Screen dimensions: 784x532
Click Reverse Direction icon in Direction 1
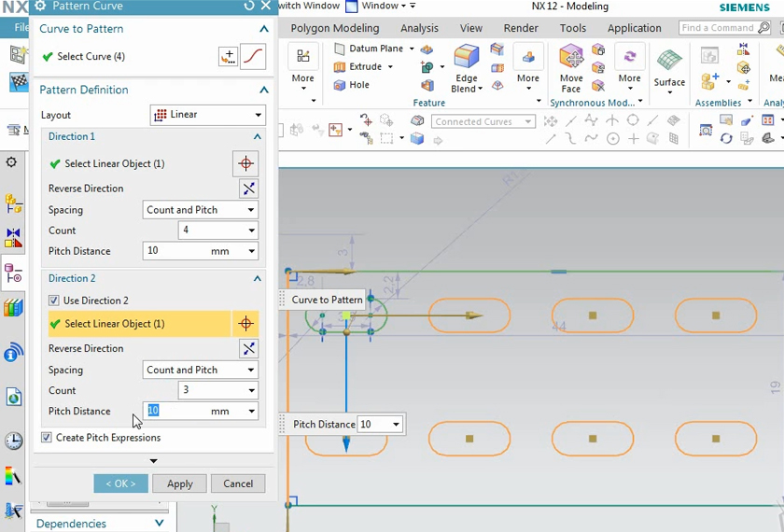point(248,189)
